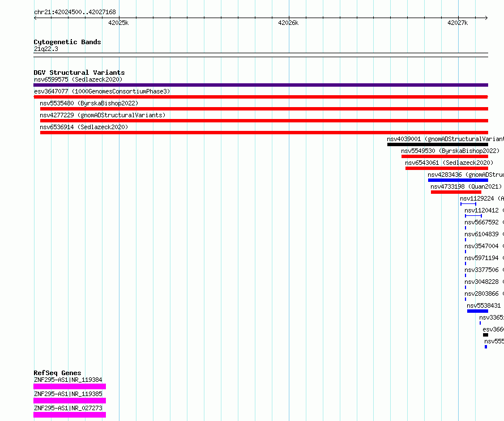Select the 42025k ruler tick label
Viewport: 504px width, 421px height.
point(118,23)
